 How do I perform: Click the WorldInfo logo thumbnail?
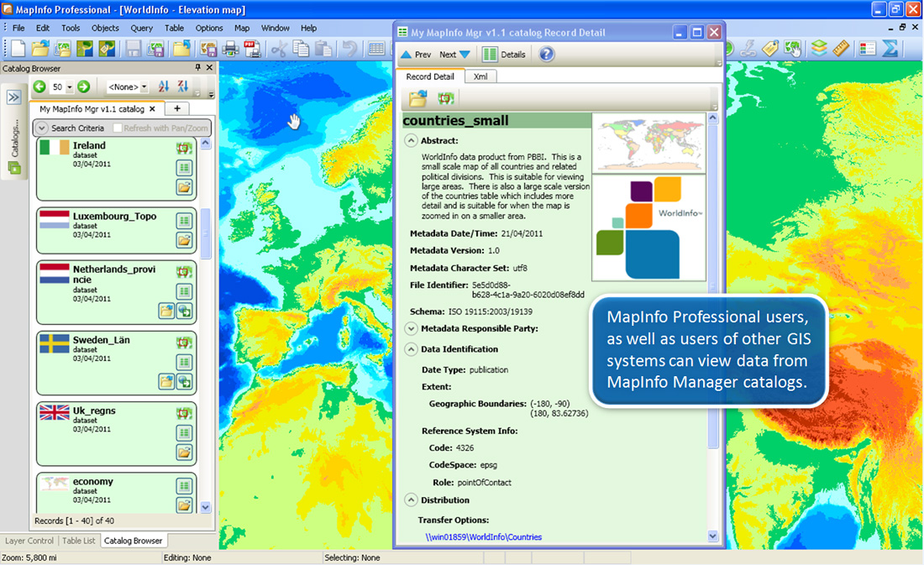pyautogui.click(x=648, y=228)
